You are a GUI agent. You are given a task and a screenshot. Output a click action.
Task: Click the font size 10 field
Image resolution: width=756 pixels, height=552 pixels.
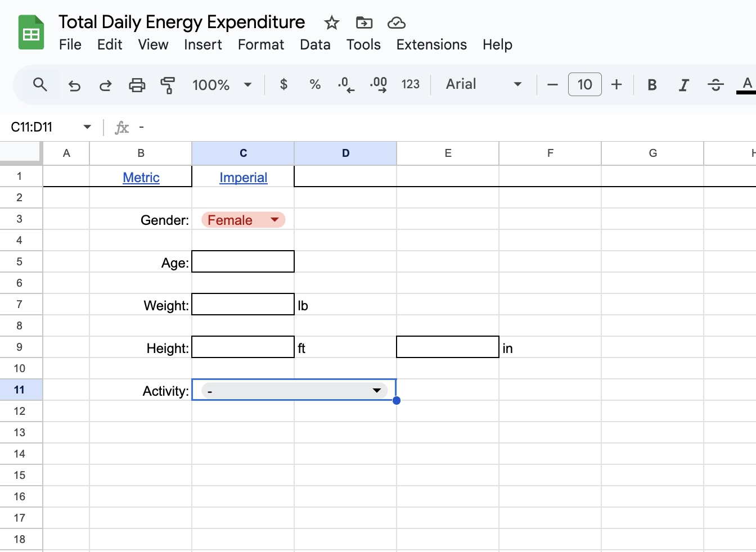coord(585,84)
